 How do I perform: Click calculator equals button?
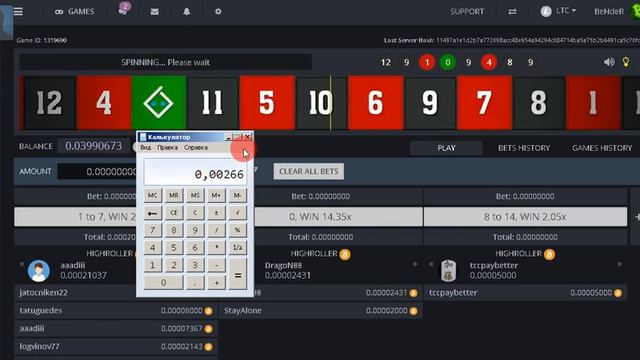[238, 274]
